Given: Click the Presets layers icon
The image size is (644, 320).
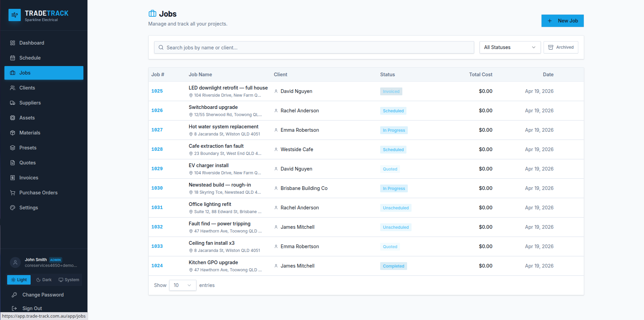Looking at the screenshot, I should (x=13, y=148).
